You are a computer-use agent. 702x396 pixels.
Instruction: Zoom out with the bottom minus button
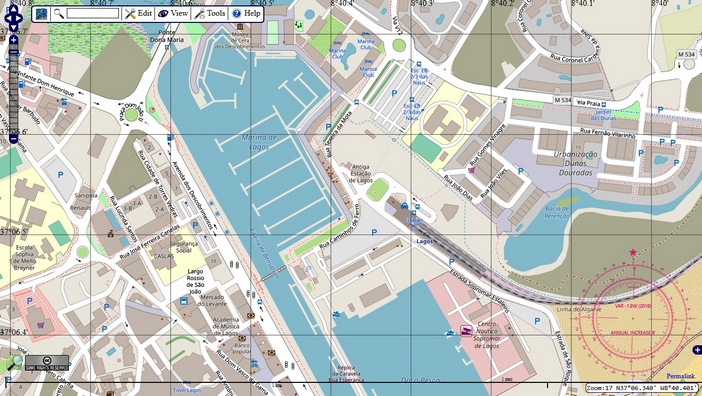pos(13,139)
